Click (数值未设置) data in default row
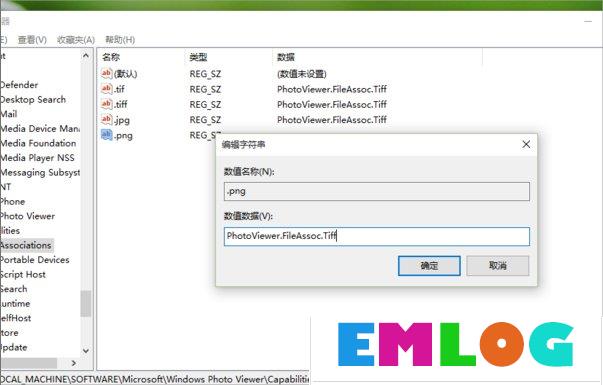Viewport: 603px width, 385px height. (302, 74)
